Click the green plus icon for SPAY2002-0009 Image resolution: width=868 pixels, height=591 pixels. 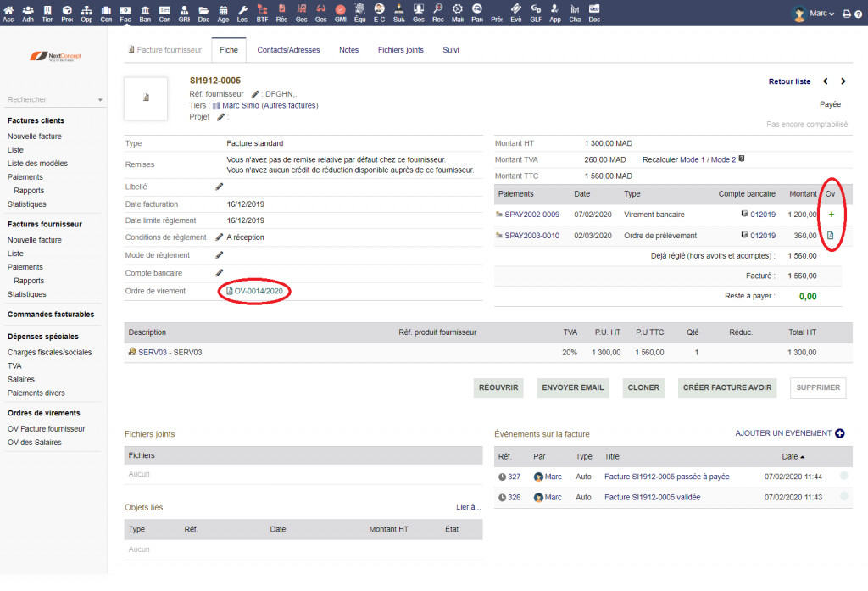831,215
